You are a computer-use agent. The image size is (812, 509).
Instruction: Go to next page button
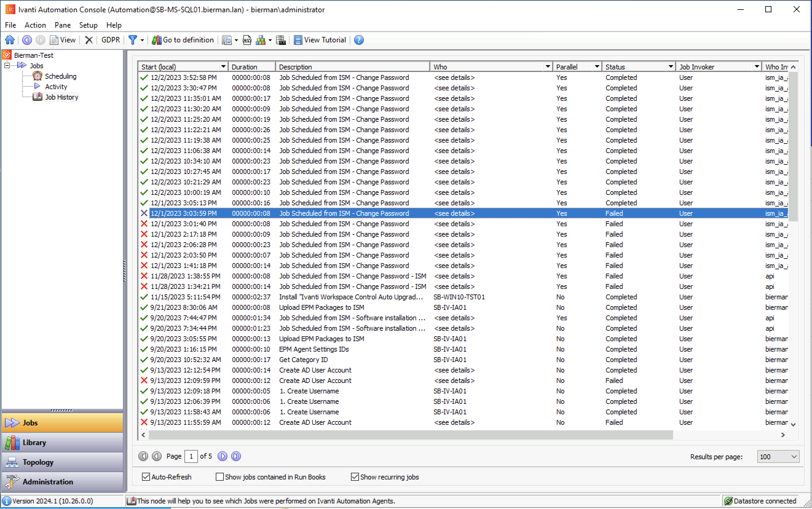pyautogui.click(x=223, y=456)
